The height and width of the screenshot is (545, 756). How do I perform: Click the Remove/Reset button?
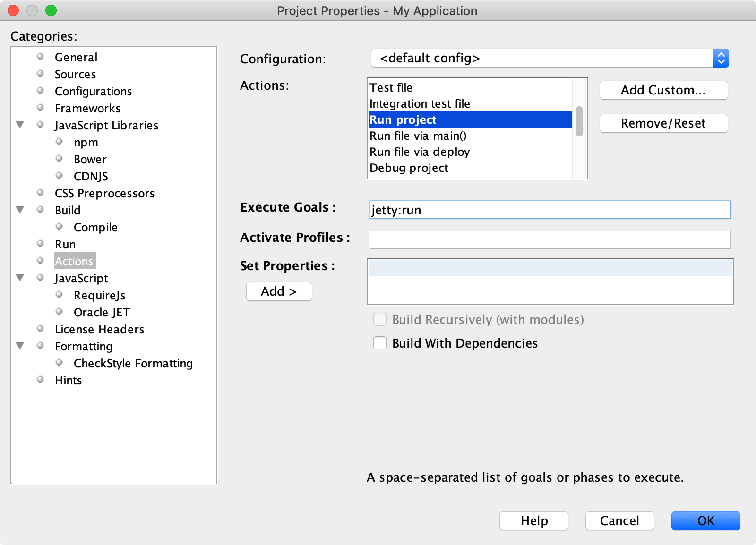(663, 123)
